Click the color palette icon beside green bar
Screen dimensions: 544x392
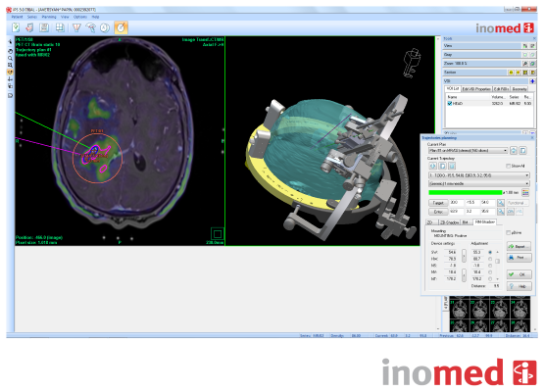click(x=525, y=192)
